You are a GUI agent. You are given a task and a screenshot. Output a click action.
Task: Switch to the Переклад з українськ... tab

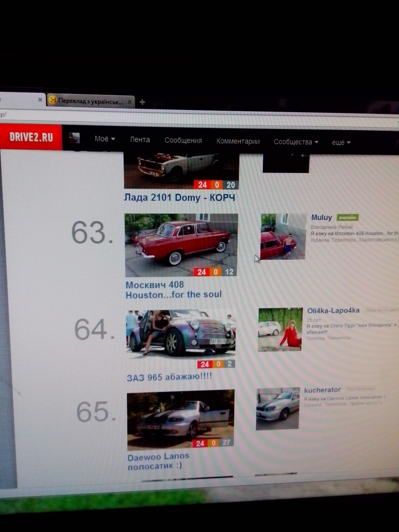tap(90, 101)
